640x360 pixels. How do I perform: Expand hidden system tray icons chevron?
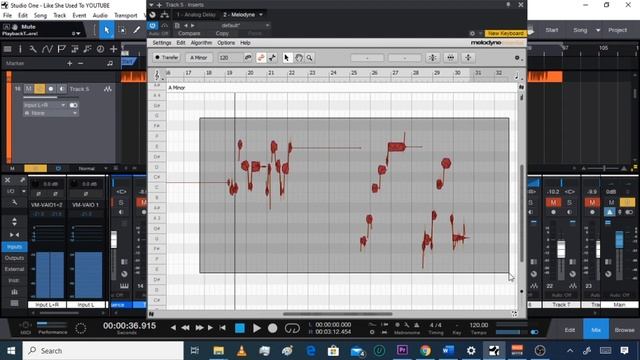point(570,351)
